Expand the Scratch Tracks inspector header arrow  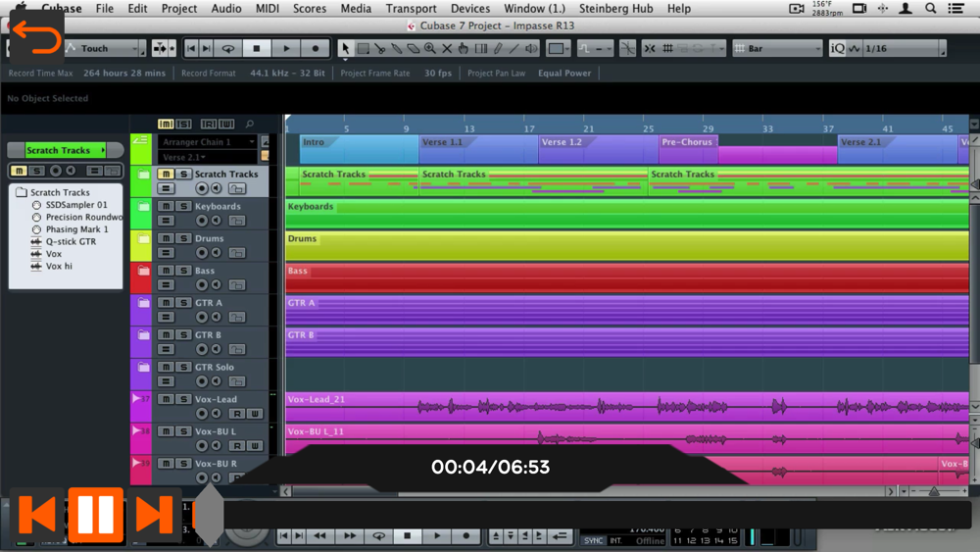pos(103,150)
